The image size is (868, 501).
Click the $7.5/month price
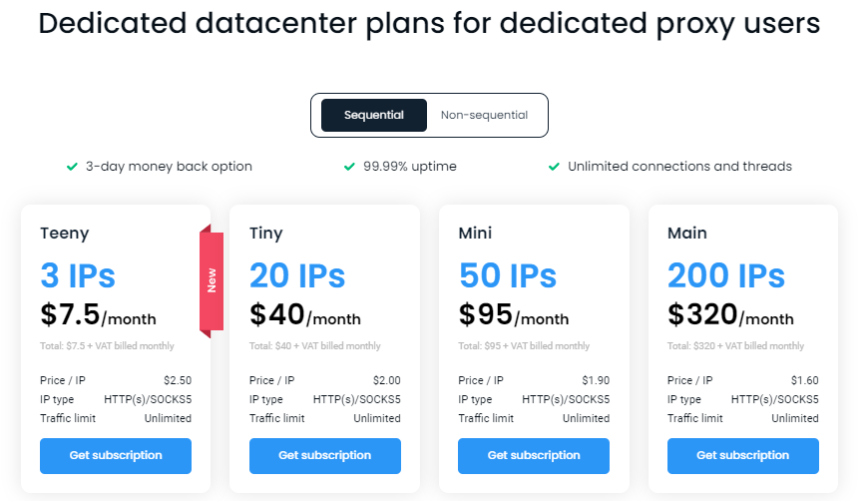pos(98,316)
